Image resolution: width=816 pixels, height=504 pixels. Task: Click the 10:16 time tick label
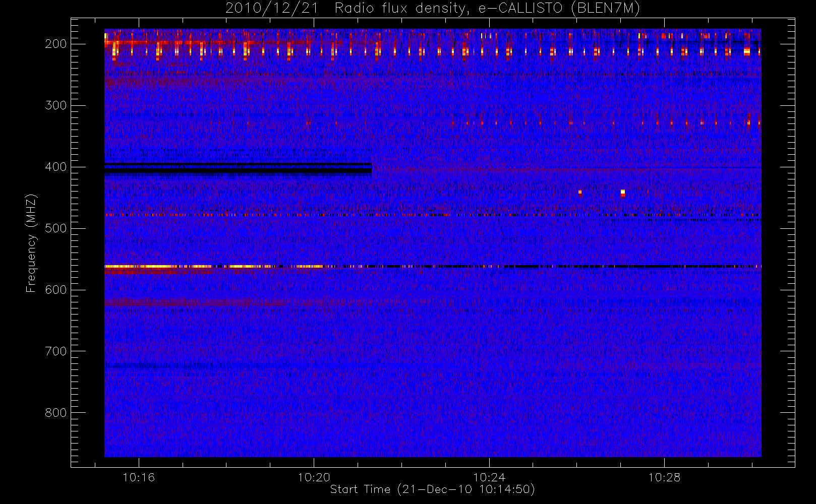tap(139, 477)
